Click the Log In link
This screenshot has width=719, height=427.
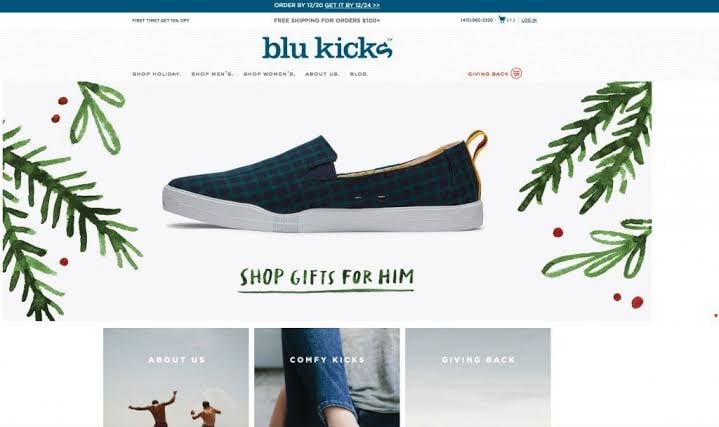[x=529, y=20]
